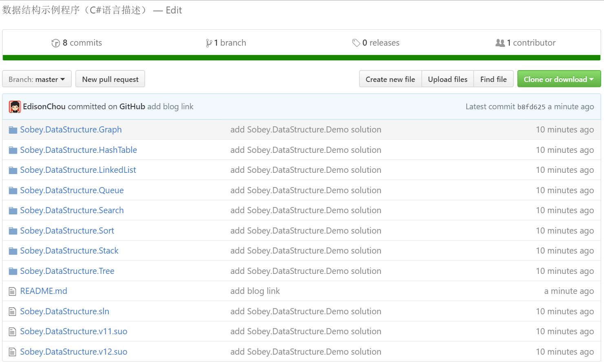Click the Find file button
Screen dimensions: 604x364
[493, 79]
